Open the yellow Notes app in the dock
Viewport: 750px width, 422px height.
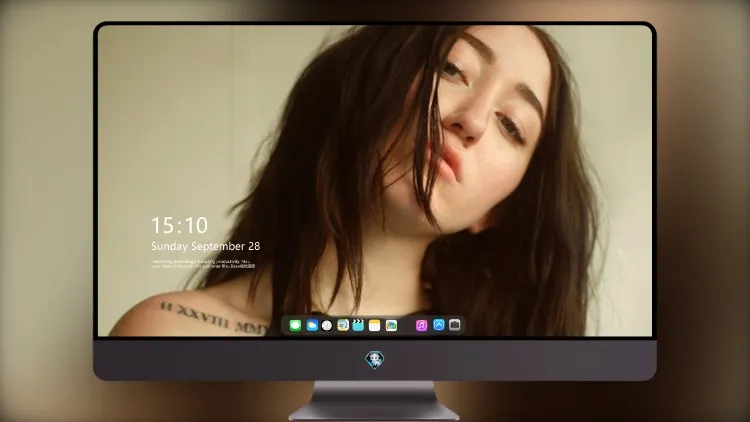(x=375, y=325)
